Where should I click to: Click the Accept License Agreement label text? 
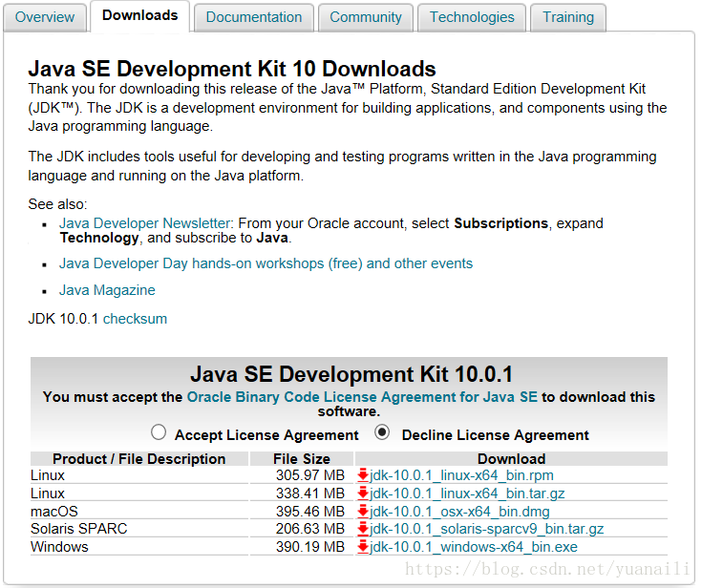click(266, 435)
